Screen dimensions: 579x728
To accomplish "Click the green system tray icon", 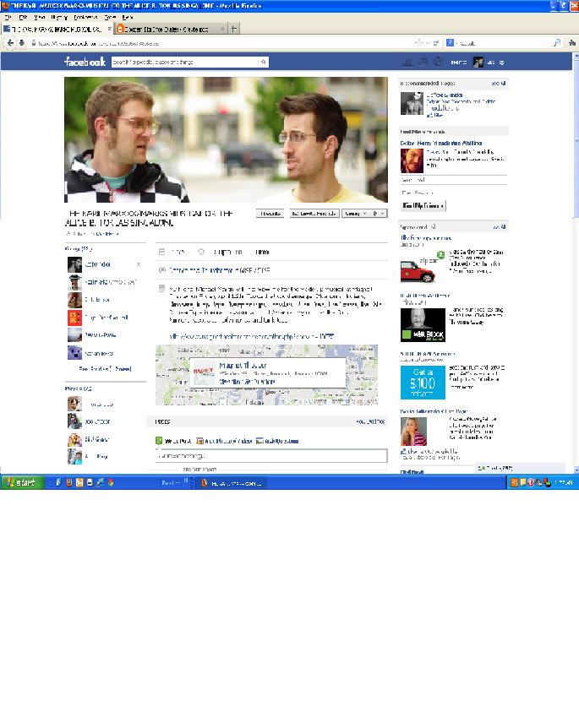I will (x=548, y=482).
